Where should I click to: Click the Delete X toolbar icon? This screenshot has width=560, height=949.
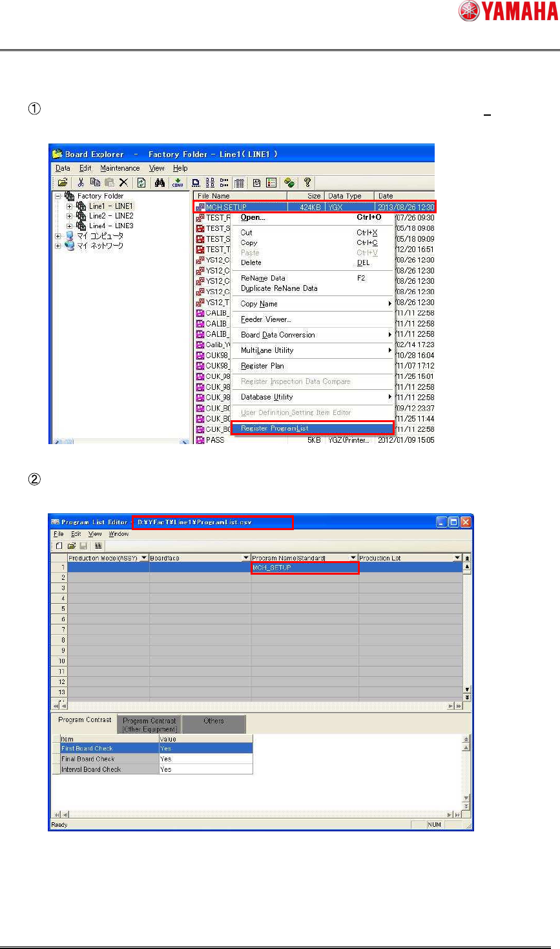point(123,183)
